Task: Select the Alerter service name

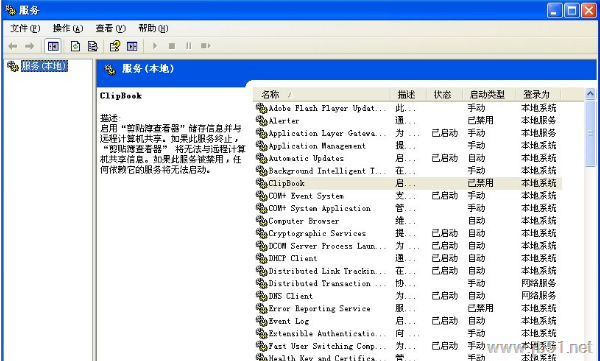Action: coord(284,121)
